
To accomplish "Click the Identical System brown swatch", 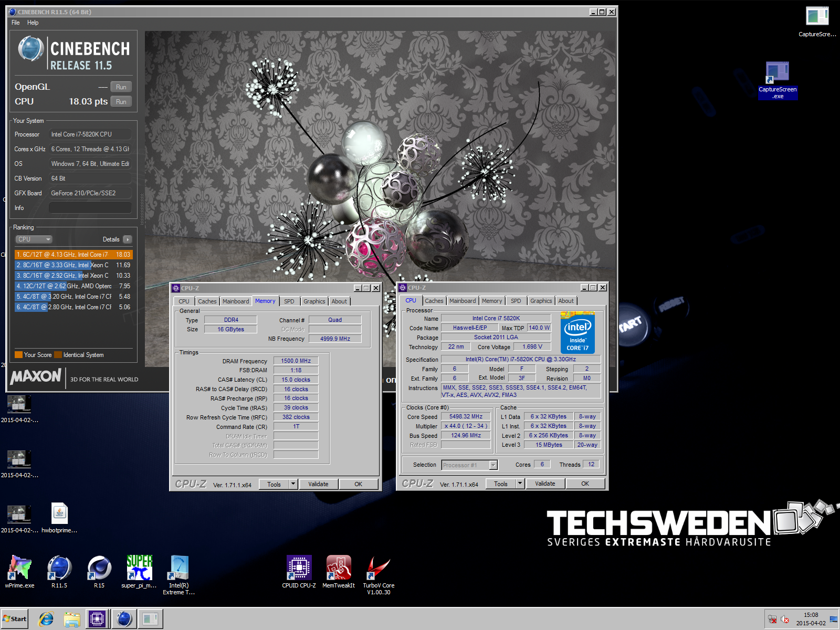I will point(58,355).
